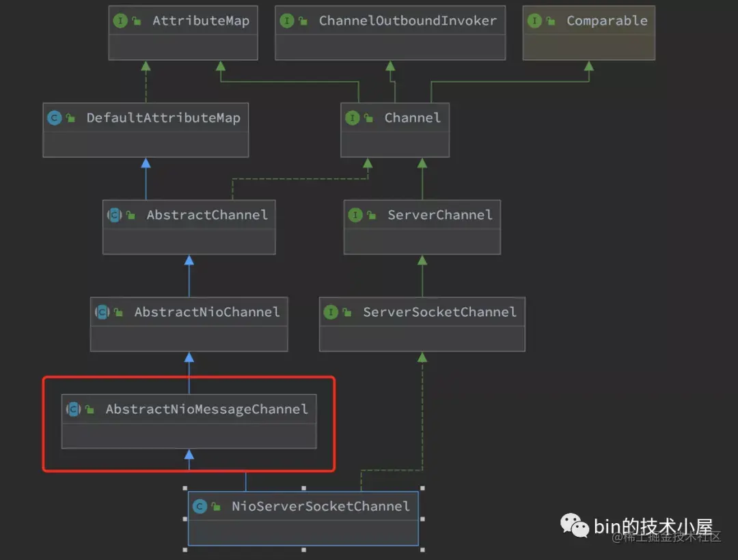Click the empty body of the Channel node
Image resolution: width=738 pixels, height=560 pixels.
pos(395,145)
